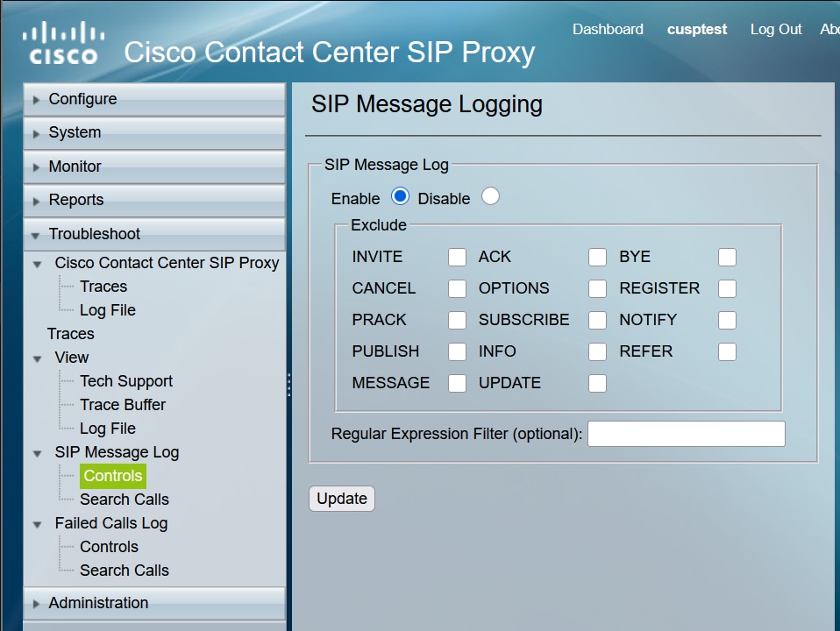Check the MESSAGE exclude checkbox
This screenshot has width=840, height=631.
pos(457,384)
